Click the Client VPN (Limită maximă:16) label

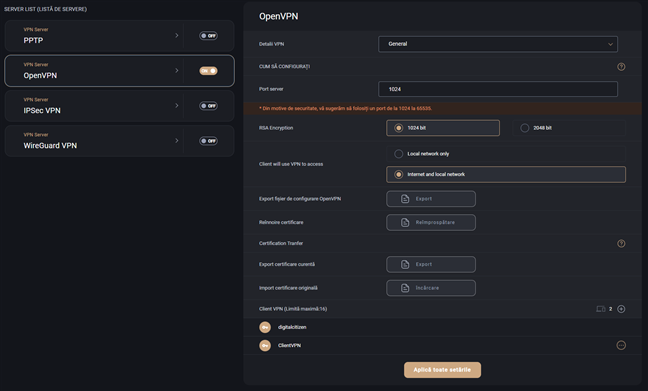(293, 309)
